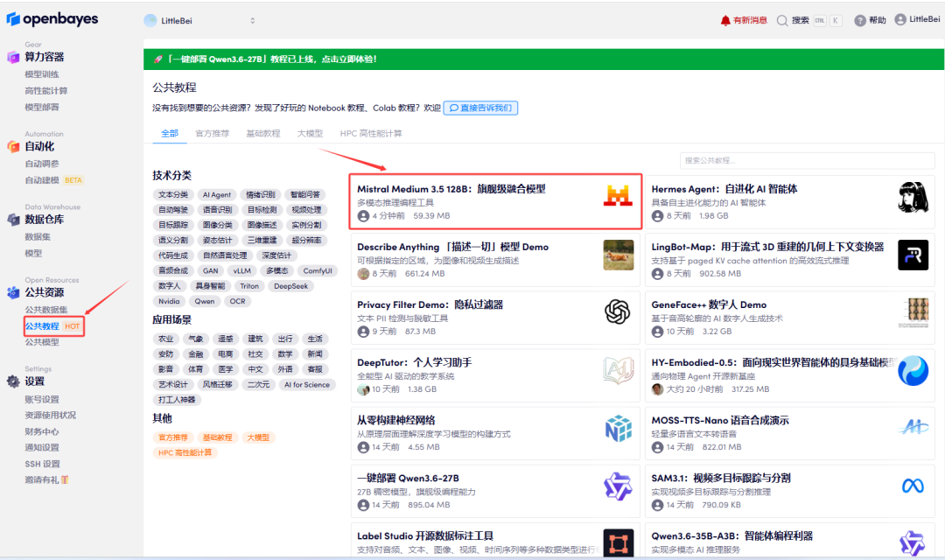Click the Describe Anything dog photo thumbnail
Screen dimensions: 945x560
619,255
